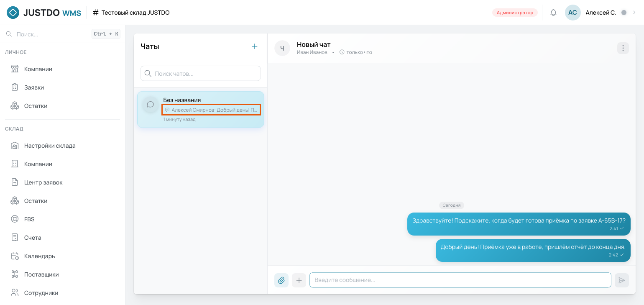Click the Сегодня date separator label
Screen dimensions: 644x305
coord(452,205)
